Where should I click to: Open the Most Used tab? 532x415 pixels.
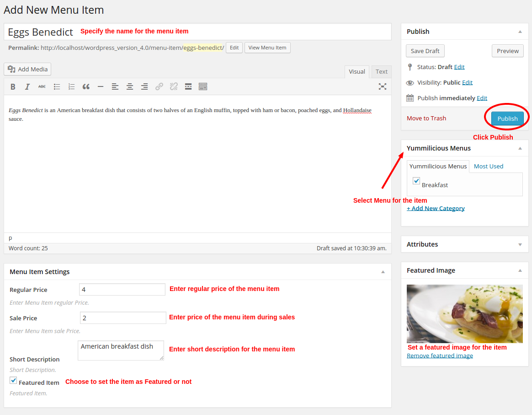(x=488, y=166)
